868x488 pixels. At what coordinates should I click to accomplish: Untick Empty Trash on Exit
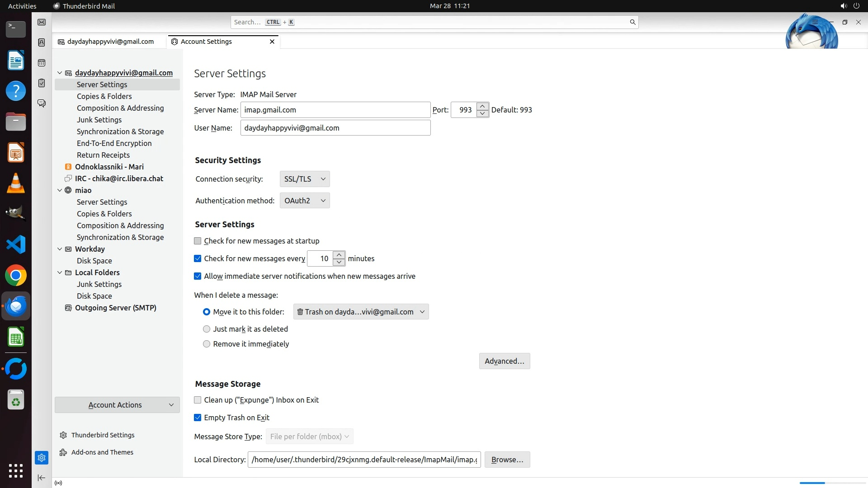(x=198, y=418)
